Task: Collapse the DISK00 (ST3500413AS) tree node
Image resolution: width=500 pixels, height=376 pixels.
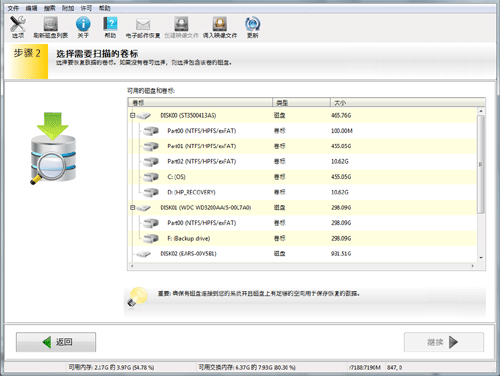Action: pos(132,115)
